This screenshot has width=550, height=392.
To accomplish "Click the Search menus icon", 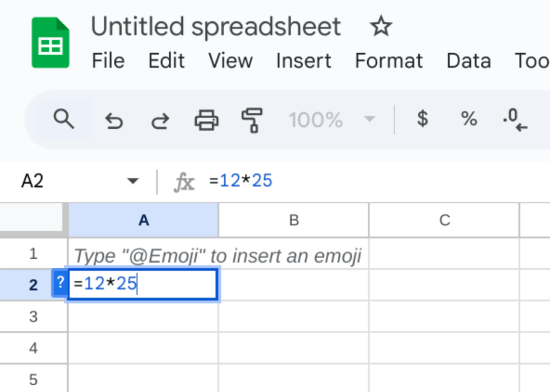I will point(64,119).
